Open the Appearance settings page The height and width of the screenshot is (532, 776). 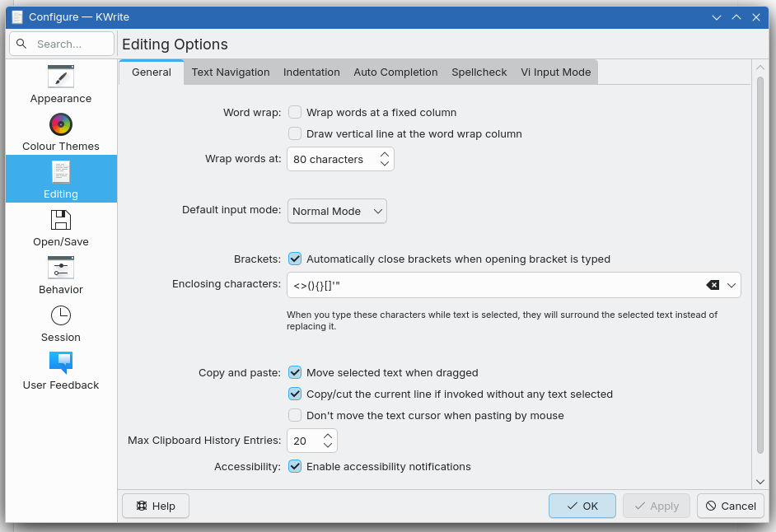point(61,84)
